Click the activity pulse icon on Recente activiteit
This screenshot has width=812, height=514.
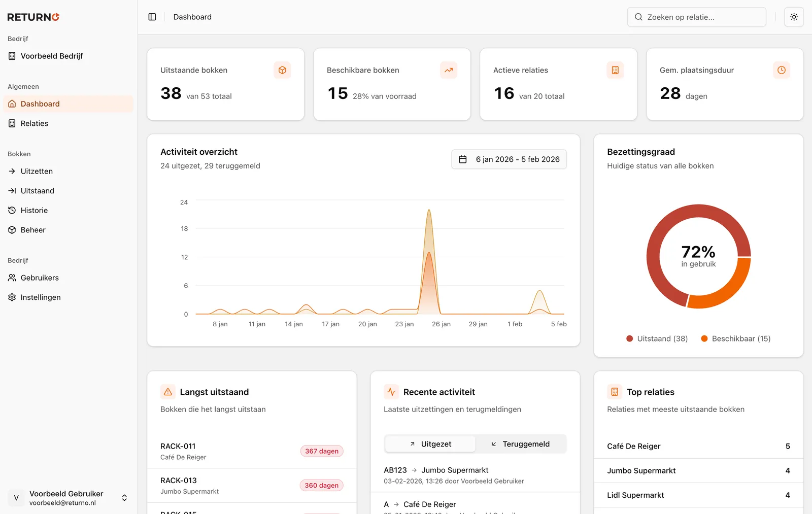(x=391, y=392)
